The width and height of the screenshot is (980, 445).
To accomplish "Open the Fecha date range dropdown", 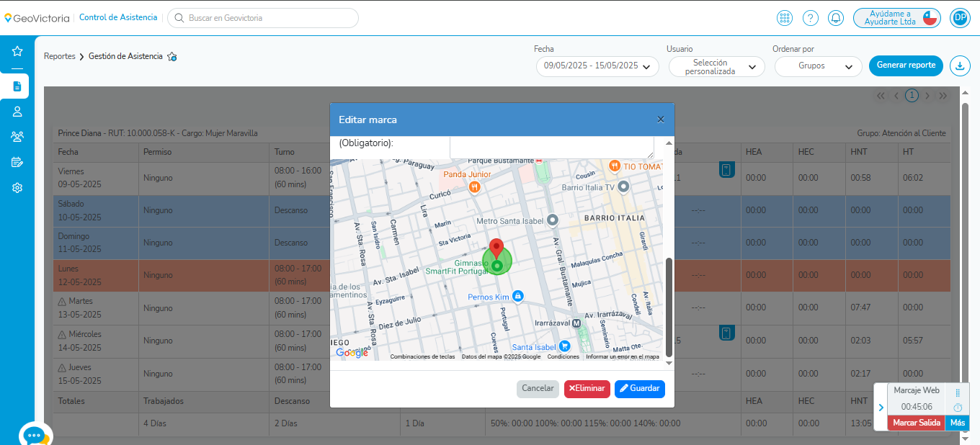I will click(597, 66).
